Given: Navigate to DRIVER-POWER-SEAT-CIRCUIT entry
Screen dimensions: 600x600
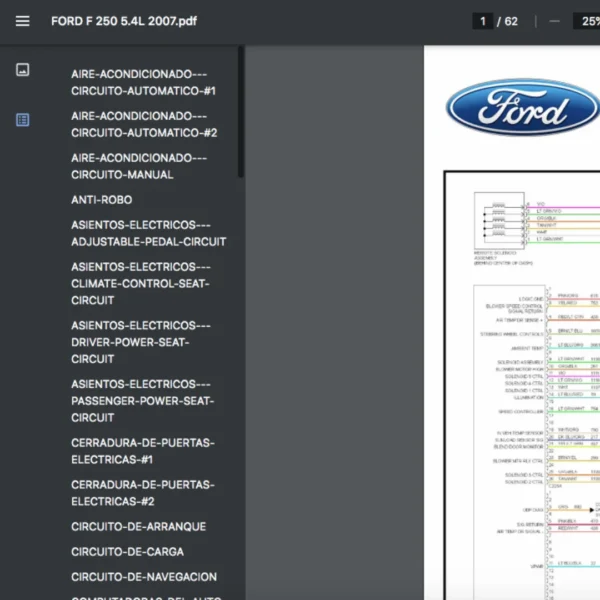Looking at the screenshot, I should (x=141, y=342).
